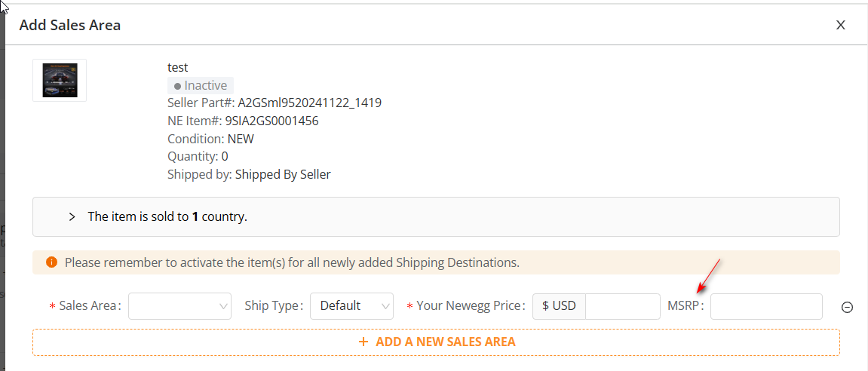Focus the Your Newegg Price input field

(x=622, y=306)
